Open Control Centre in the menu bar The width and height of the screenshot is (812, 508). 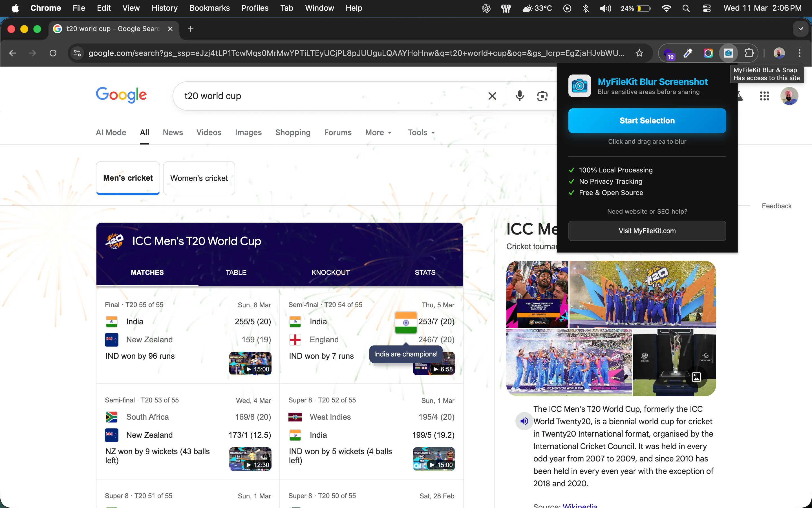click(707, 8)
